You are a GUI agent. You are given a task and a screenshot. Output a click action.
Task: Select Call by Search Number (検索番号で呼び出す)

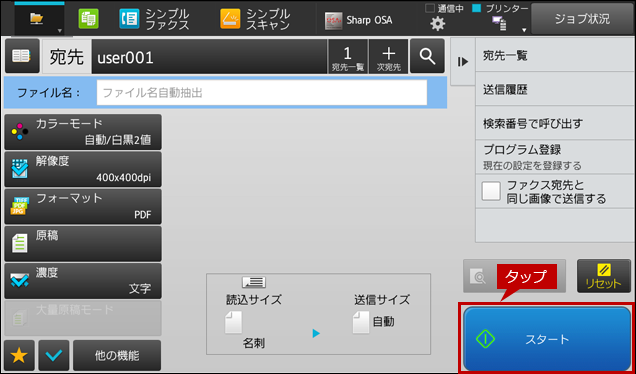[555, 123]
